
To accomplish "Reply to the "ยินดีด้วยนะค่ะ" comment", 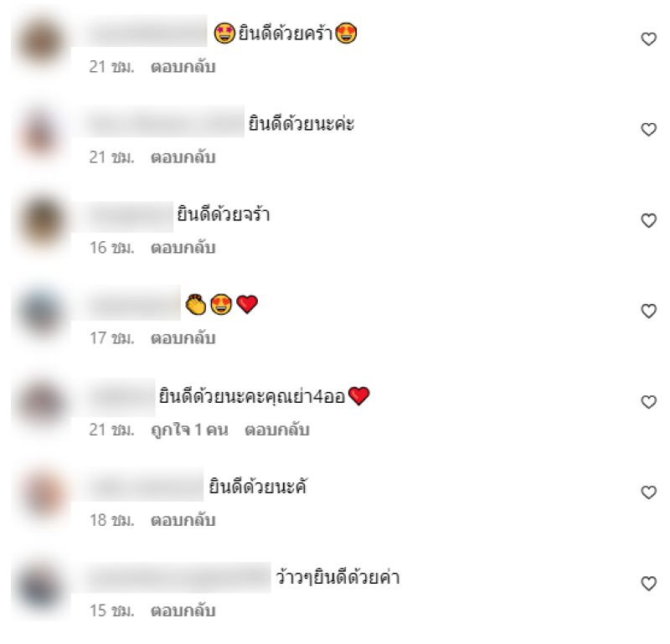I will click(x=183, y=157).
